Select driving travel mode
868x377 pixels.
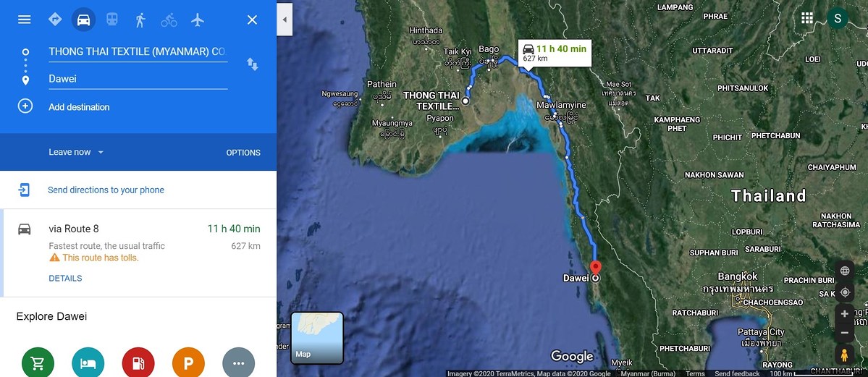83,20
